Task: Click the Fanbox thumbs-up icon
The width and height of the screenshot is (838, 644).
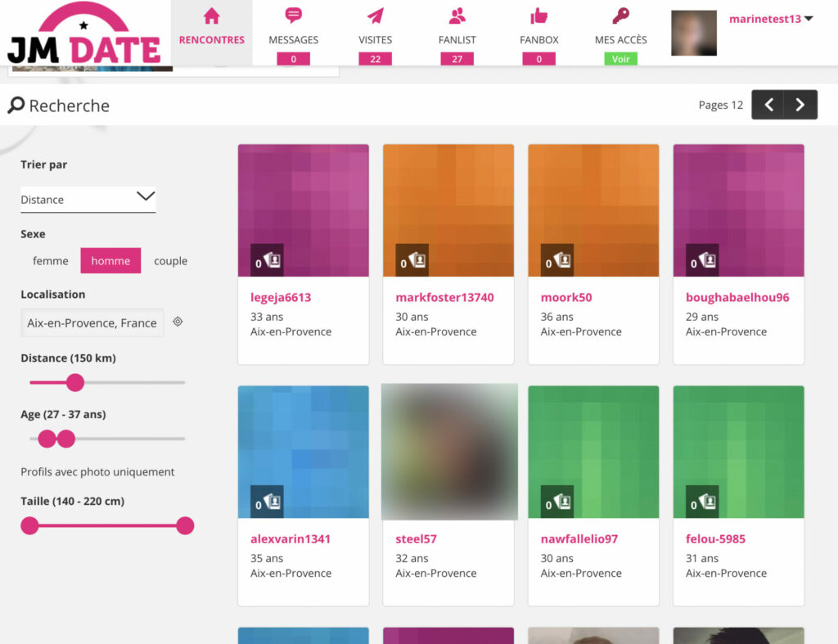Action: point(538,16)
